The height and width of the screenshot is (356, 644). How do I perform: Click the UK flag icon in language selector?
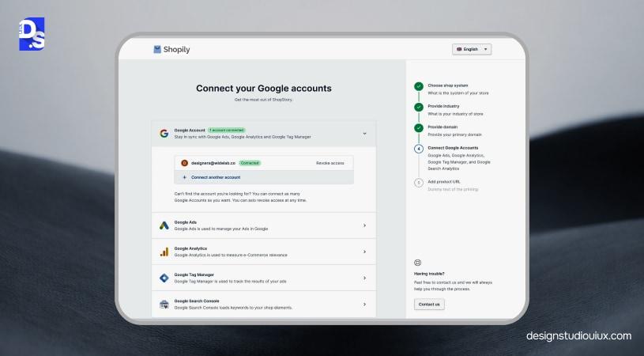pos(459,49)
